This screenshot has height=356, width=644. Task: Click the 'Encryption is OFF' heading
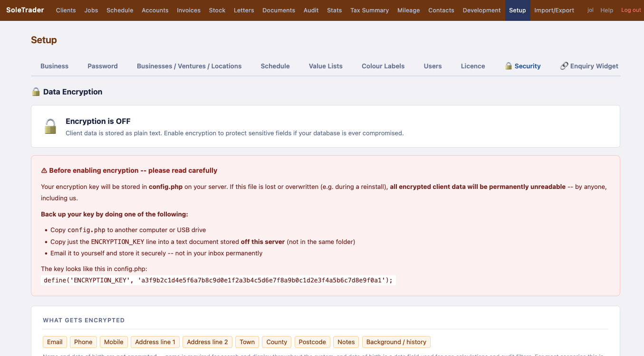click(x=98, y=121)
